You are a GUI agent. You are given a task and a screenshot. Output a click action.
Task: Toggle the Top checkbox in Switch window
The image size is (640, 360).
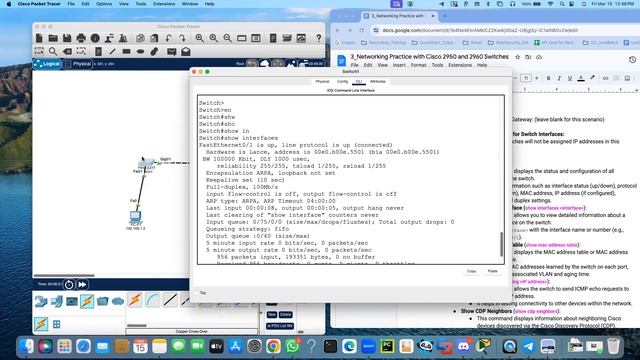pyautogui.click(x=197, y=293)
